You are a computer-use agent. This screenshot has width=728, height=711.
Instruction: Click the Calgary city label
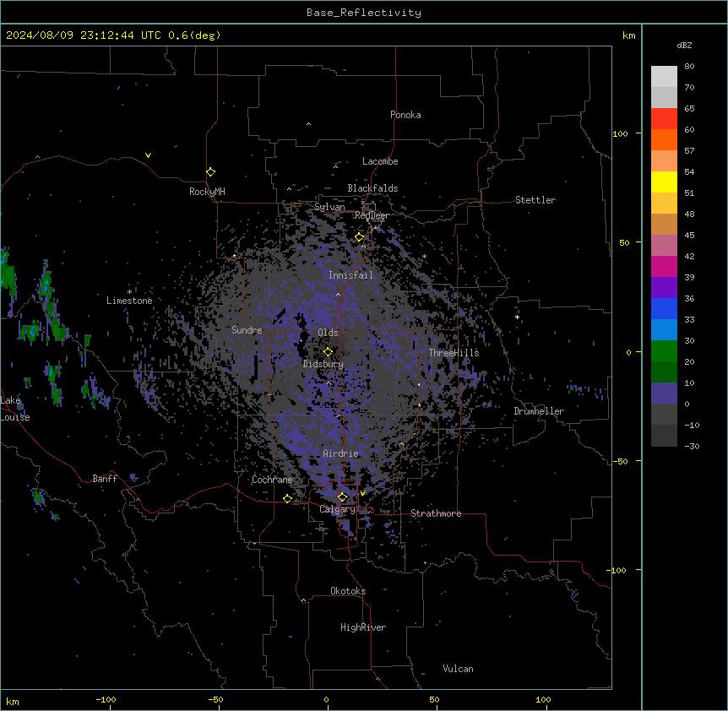(337, 509)
